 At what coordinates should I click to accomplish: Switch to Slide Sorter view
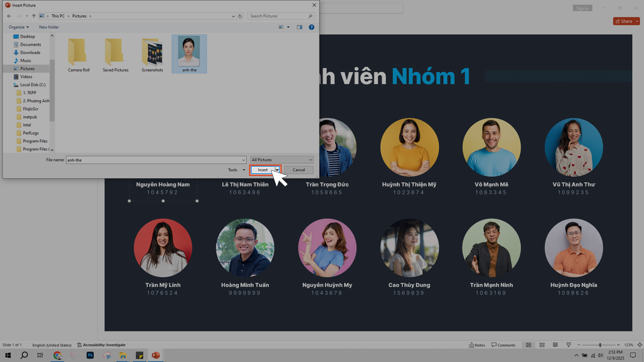coord(542,345)
